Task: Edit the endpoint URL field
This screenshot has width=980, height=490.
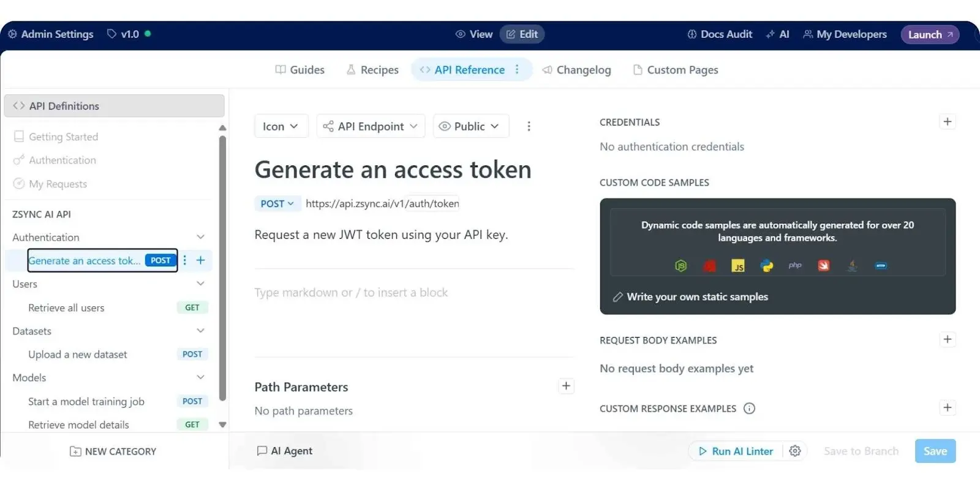Action: click(x=382, y=203)
